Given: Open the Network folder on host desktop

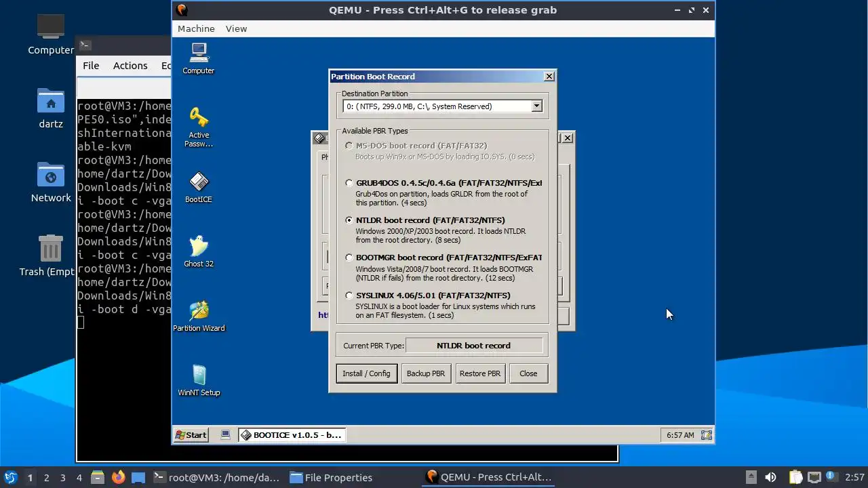Looking at the screenshot, I should pos(51,182).
